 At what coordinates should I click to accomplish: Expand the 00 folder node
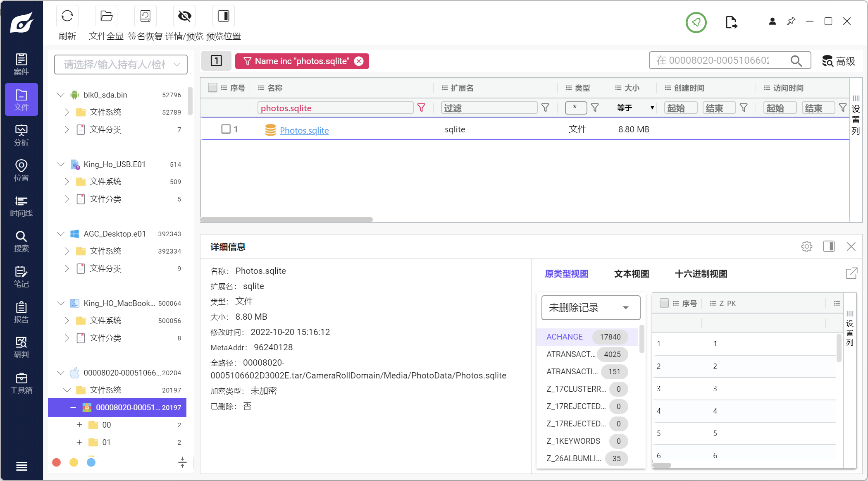pos(79,425)
